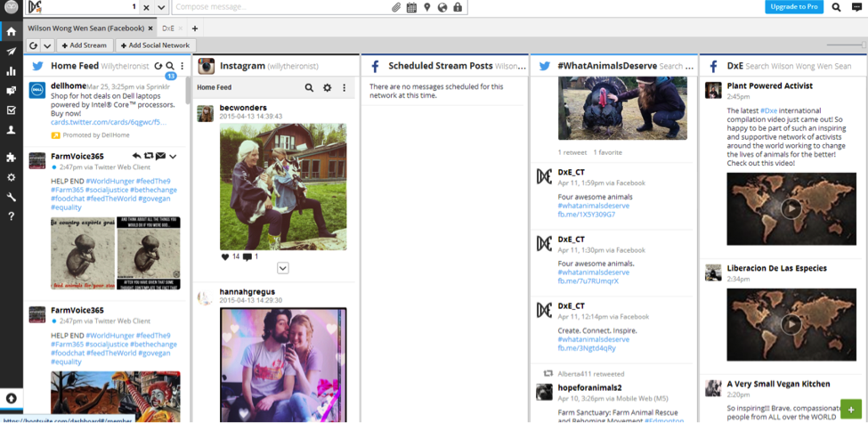
Task: Click the Hootsuite owl avatar icon
Action: pyautogui.click(x=11, y=7)
